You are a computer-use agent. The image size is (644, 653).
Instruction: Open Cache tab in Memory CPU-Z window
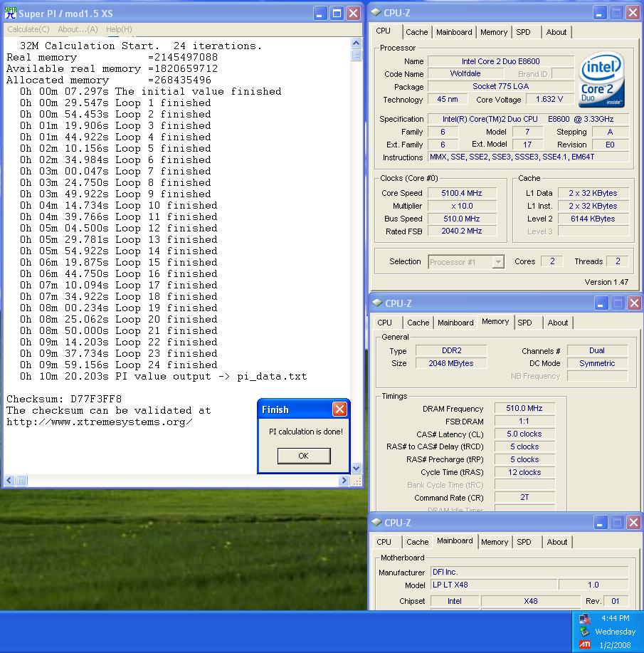(418, 323)
